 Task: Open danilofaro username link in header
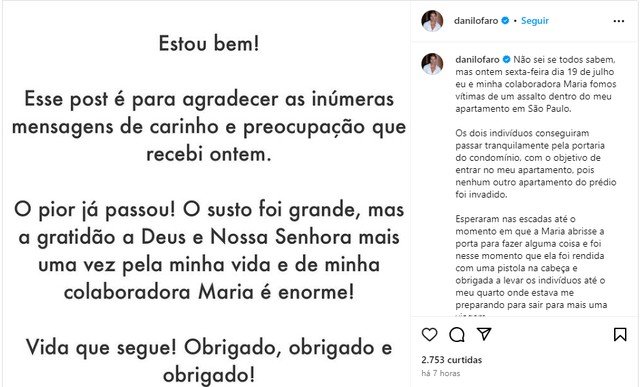(x=476, y=20)
